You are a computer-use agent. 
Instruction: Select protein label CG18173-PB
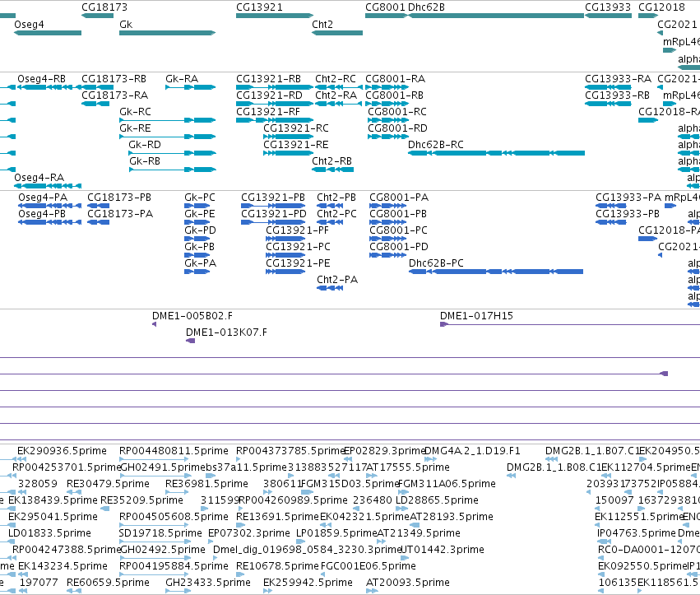119,198
